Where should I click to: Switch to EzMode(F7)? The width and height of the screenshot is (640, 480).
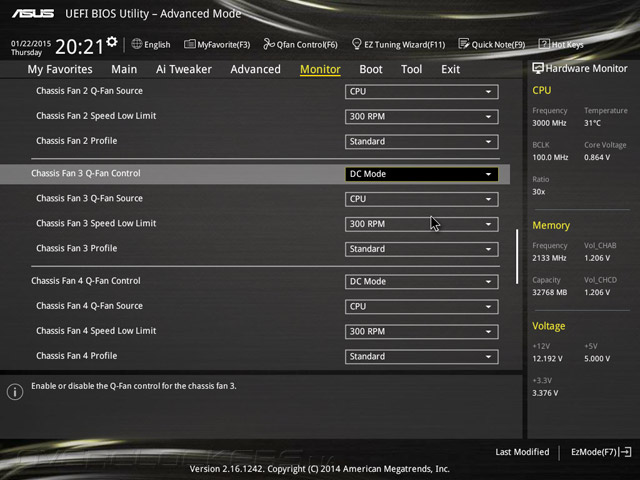point(601,452)
